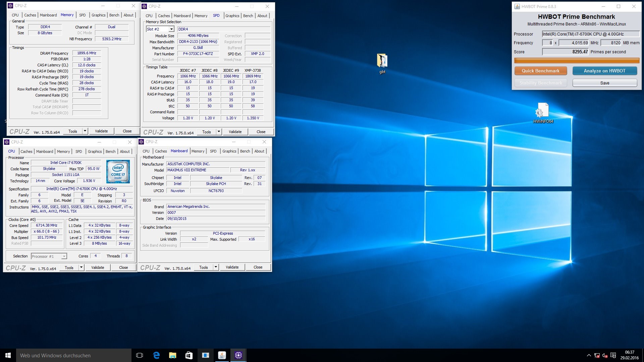Click the Part Number F4-3733C17-4GTZ
Viewport: 644px width, 362px height.
tap(198, 54)
